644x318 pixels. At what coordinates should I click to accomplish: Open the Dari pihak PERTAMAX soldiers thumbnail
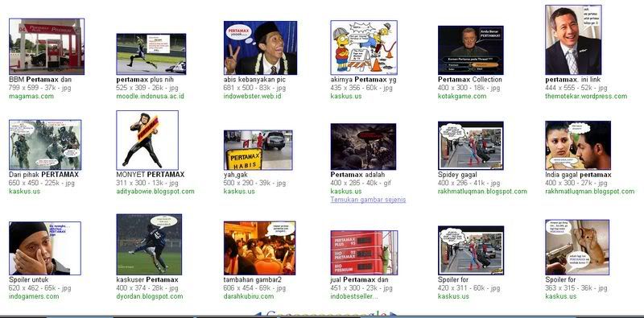click(x=45, y=145)
